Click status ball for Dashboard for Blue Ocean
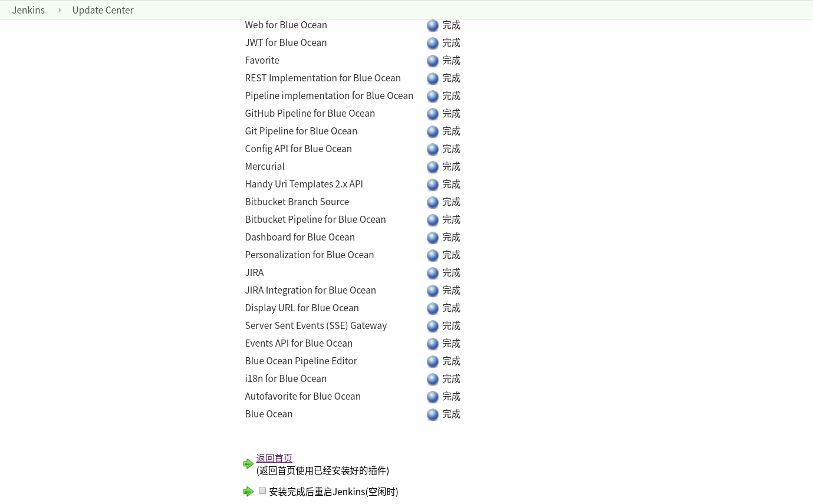813x504 pixels. (x=433, y=238)
